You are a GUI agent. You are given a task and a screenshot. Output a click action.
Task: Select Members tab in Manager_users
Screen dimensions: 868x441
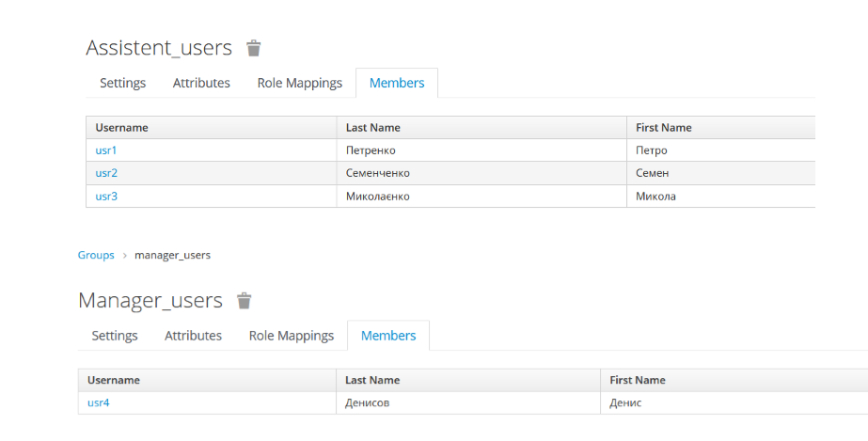click(388, 336)
